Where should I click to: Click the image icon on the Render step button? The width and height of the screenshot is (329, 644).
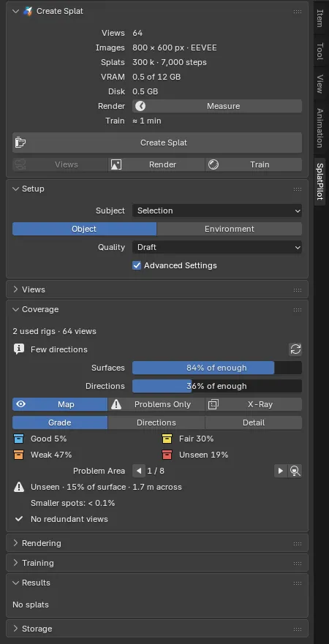click(116, 164)
